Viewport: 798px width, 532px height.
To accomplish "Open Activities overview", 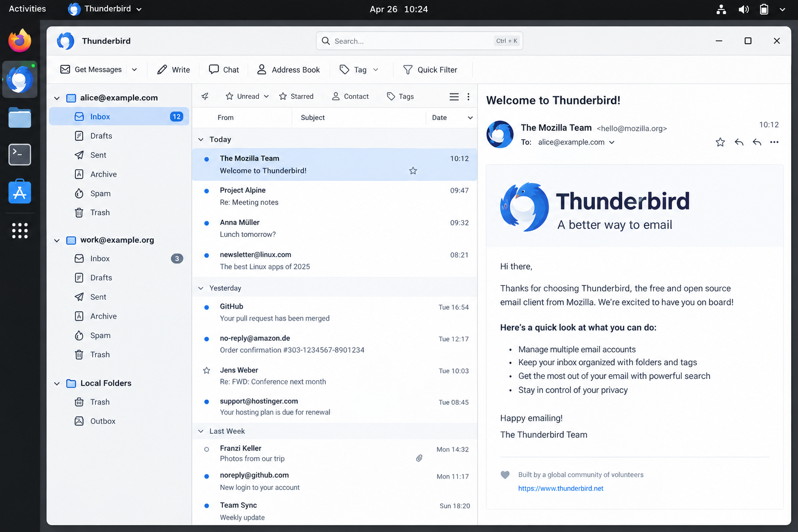I will tap(28, 9).
